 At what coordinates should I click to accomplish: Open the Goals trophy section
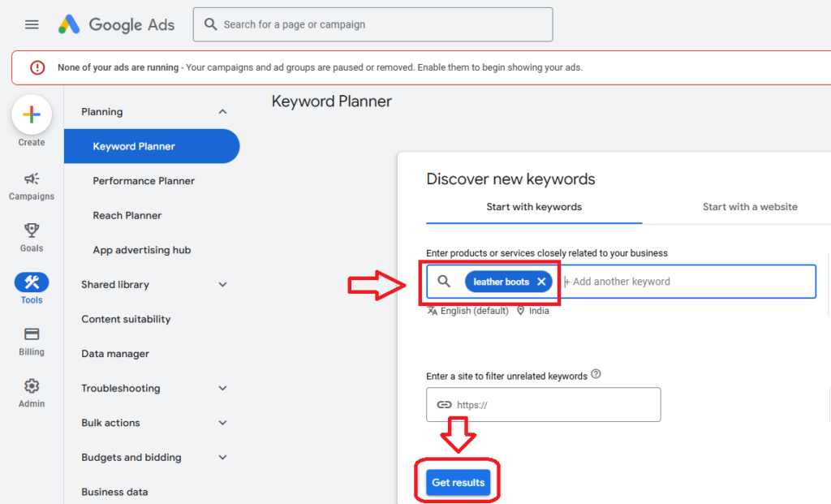pos(32,238)
